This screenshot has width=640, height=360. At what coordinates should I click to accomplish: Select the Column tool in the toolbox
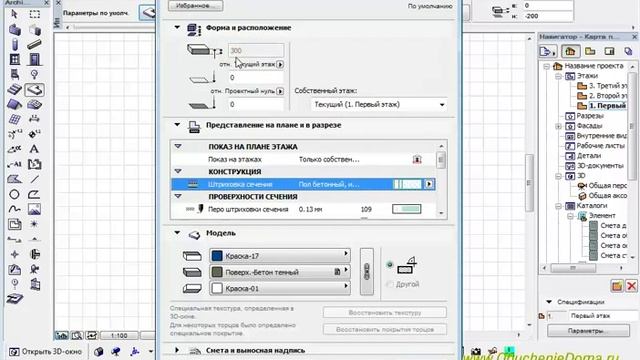tap(15, 44)
